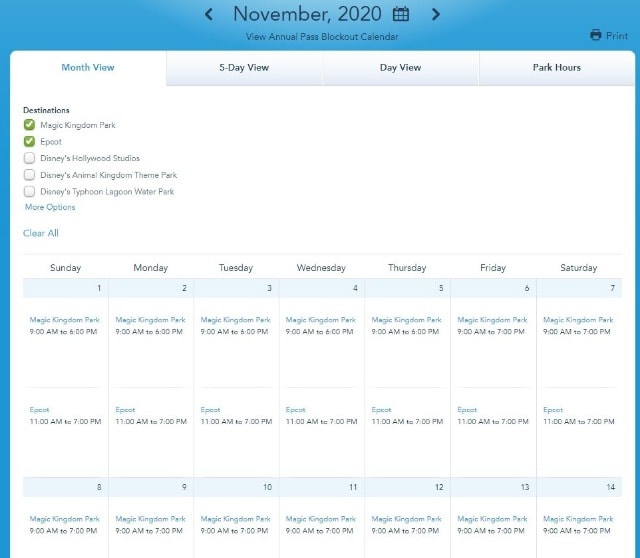
Task: Open Epcot link on Friday 6
Action: point(467,410)
